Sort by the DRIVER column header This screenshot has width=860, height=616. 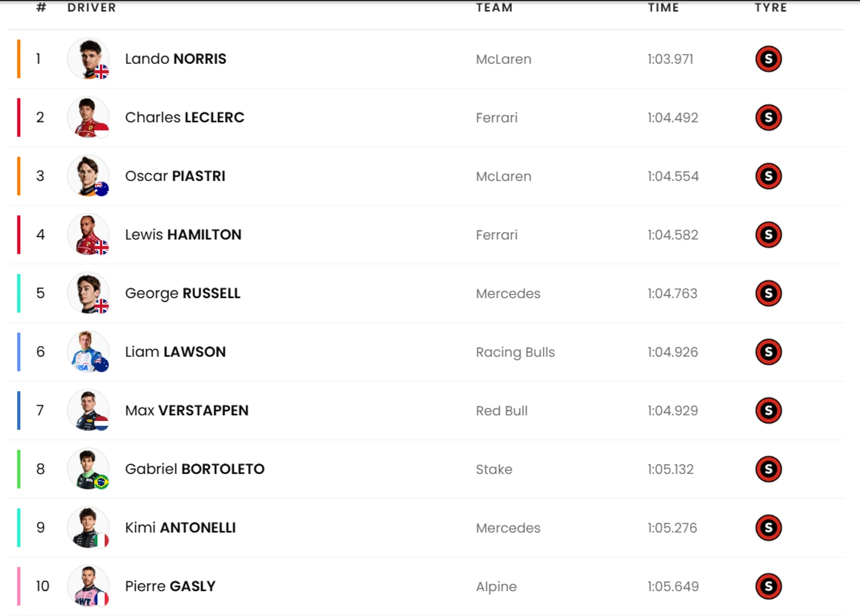click(92, 8)
